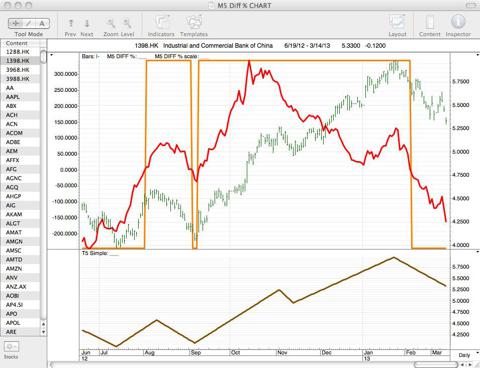480x368 pixels.
Task: Select APOL in the symbol list
Action: click(x=21, y=322)
